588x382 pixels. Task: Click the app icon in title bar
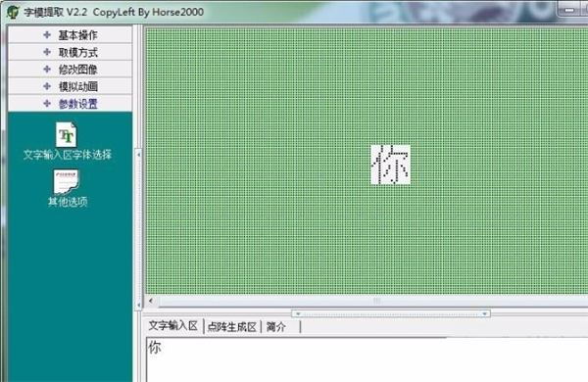pyautogui.click(x=13, y=12)
